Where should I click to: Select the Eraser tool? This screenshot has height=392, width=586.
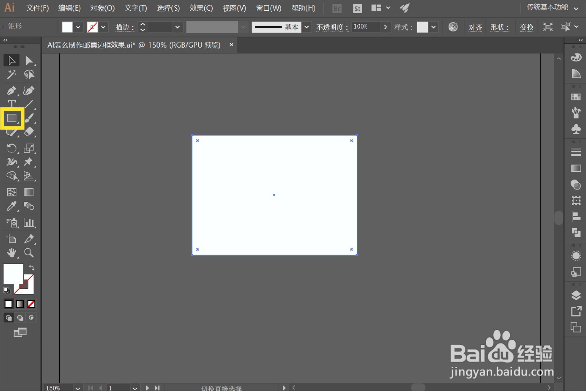click(x=29, y=132)
